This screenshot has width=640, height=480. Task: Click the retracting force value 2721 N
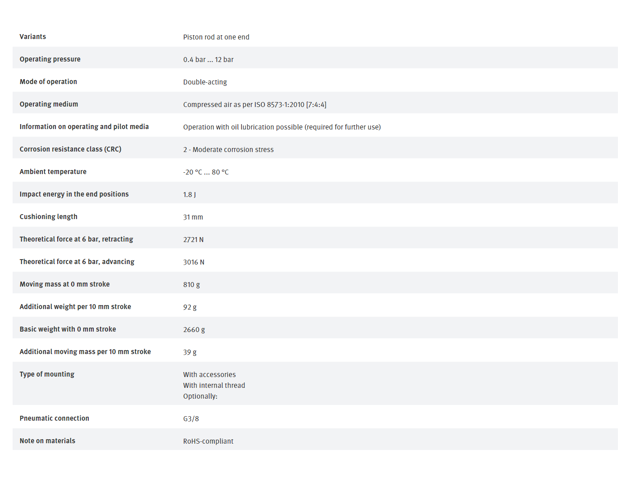193,240
